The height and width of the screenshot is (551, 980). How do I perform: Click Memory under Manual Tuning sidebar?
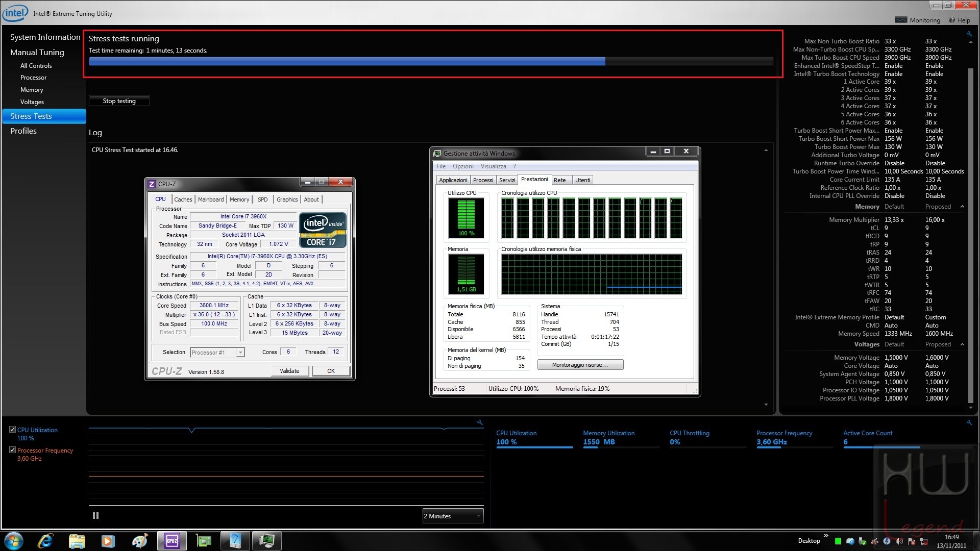pos(32,90)
